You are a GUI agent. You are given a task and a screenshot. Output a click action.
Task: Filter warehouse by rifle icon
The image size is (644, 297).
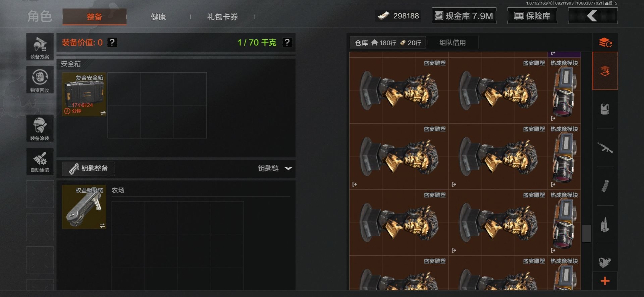pyautogui.click(x=605, y=147)
